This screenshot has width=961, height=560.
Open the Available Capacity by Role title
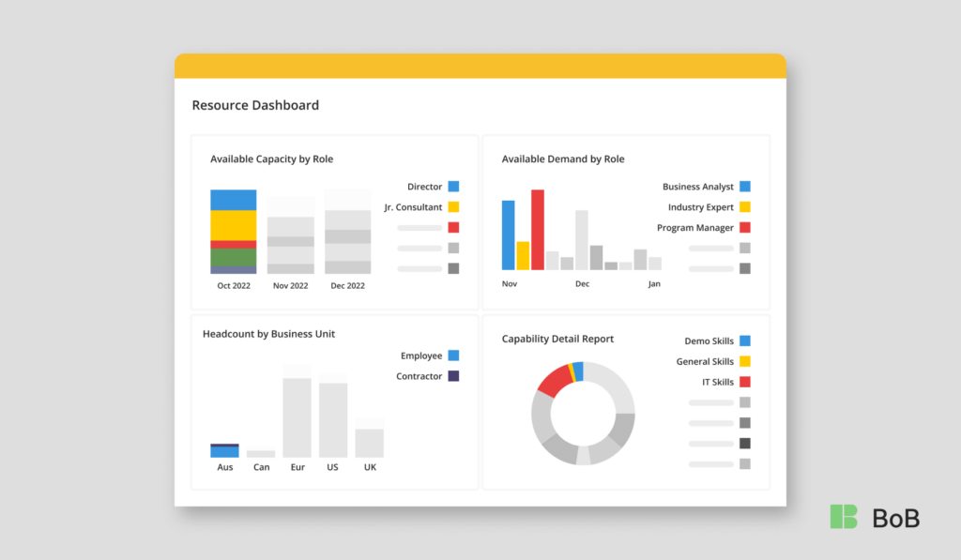click(x=271, y=159)
